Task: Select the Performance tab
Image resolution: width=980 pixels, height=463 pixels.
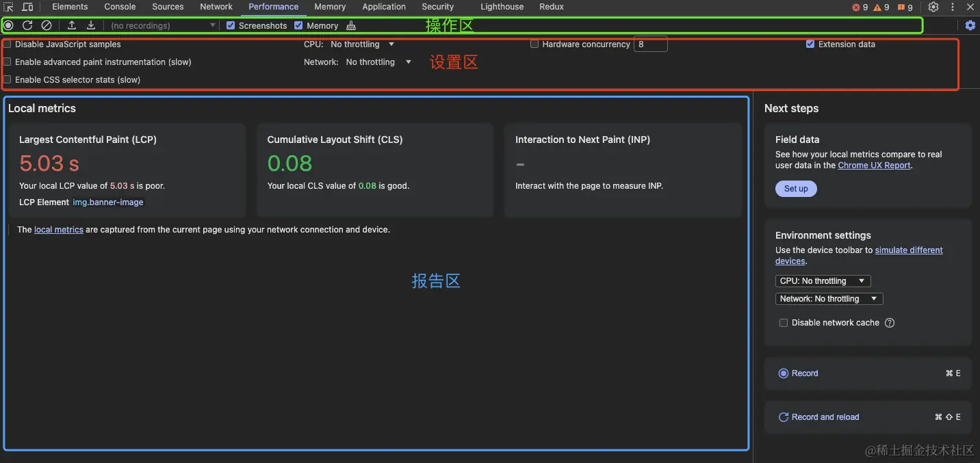Action: 273,7
